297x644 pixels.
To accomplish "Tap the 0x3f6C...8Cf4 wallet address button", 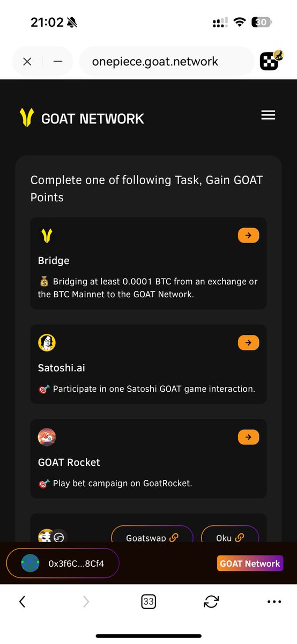I will coord(63,563).
